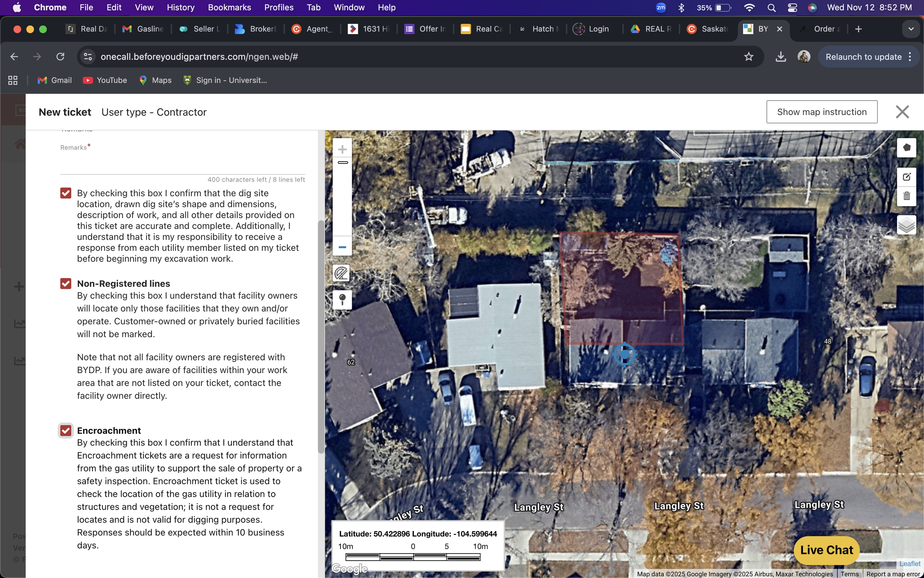Click the map zoom out minus button
Screen dimensions: 924x578
point(342,247)
